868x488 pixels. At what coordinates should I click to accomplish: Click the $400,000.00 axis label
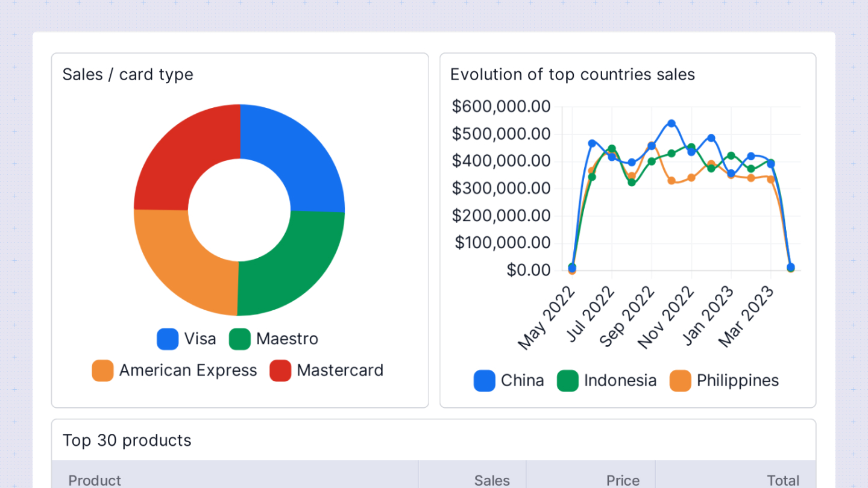coord(502,161)
